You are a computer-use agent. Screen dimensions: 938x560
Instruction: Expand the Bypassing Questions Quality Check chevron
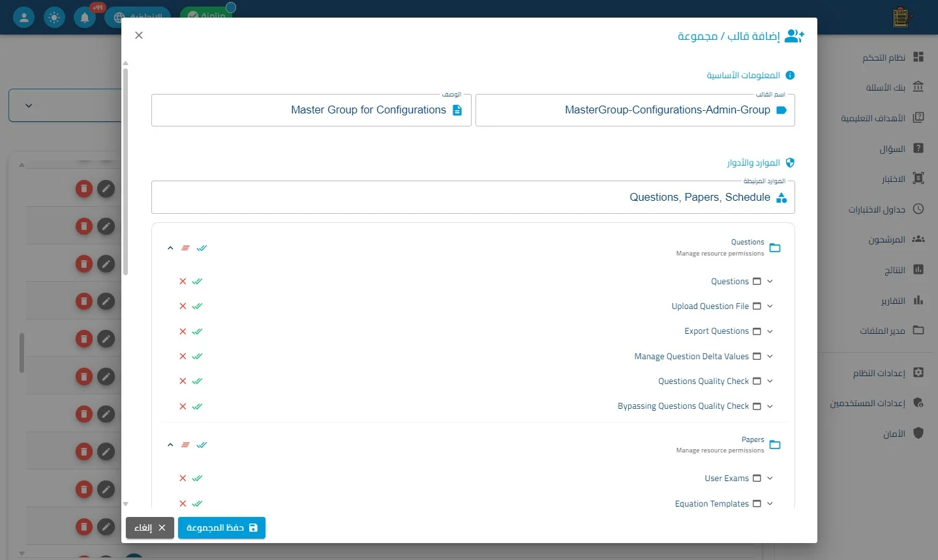pyautogui.click(x=770, y=406)
